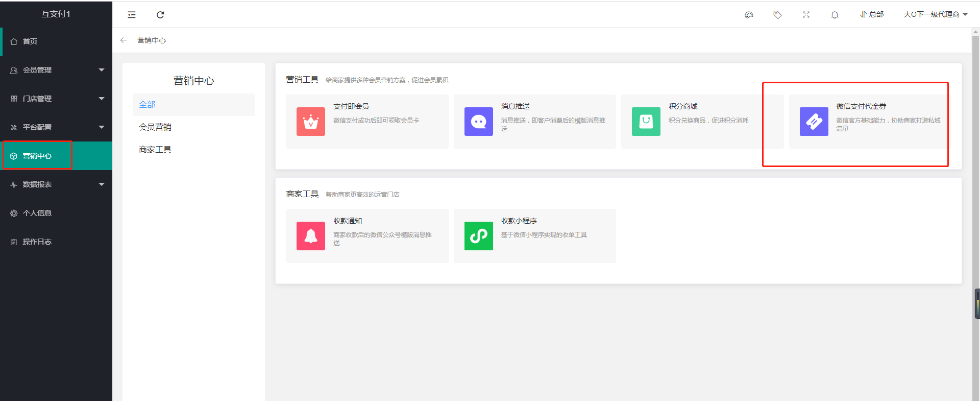Select the 会员营销 category
The width and height of the screenshot is (980, 401).
[193, 127]
